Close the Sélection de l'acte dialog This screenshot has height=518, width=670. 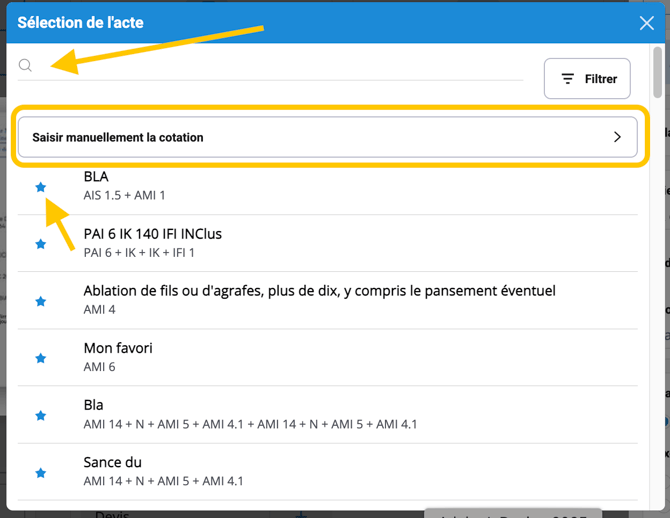pos(646,23)
